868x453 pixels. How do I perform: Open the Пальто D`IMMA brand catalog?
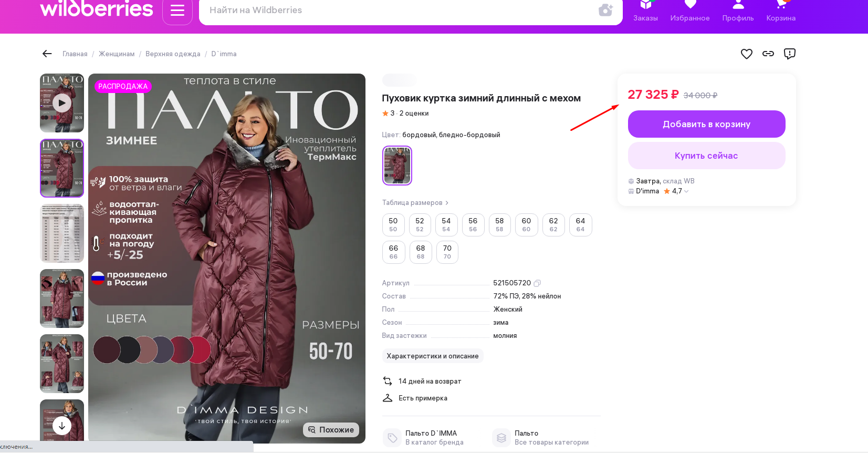click(424, 437)
